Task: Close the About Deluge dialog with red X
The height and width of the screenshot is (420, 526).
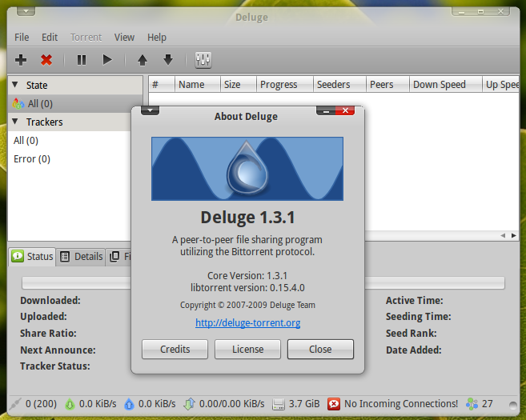Action: 345,110
